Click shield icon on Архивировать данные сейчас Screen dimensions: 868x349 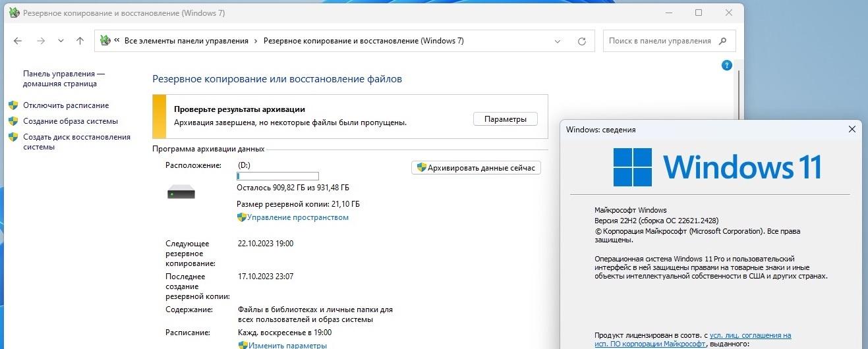tap(421, 168)
